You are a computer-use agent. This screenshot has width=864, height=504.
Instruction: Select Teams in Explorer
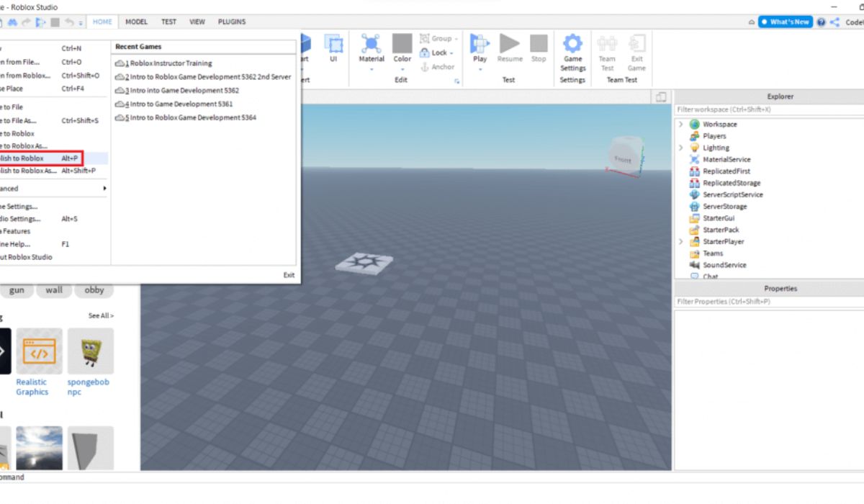pos(713,253)
